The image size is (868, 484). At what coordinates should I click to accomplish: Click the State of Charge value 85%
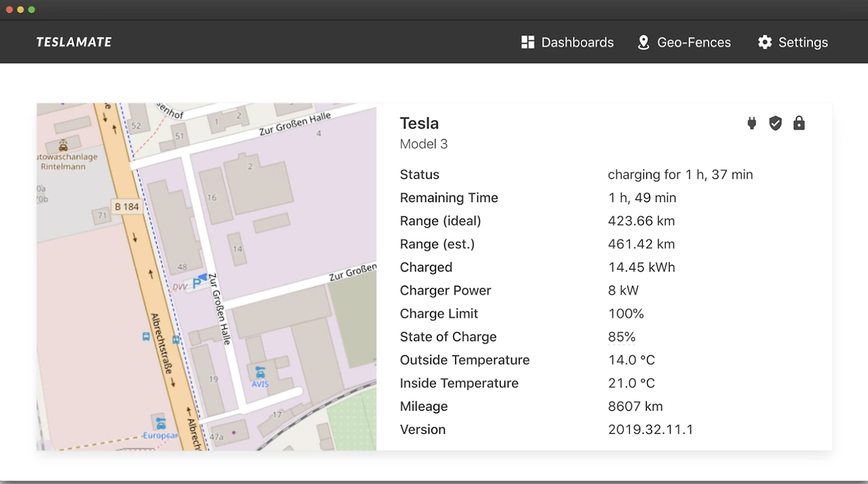tap(622, 337)
